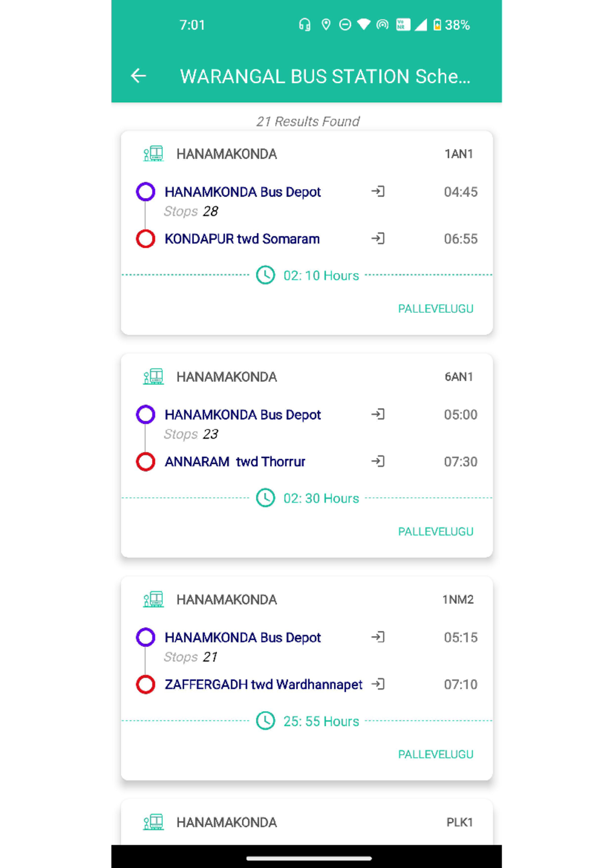Tap Stops 28 on first route
614x868 pixels.
191,211
